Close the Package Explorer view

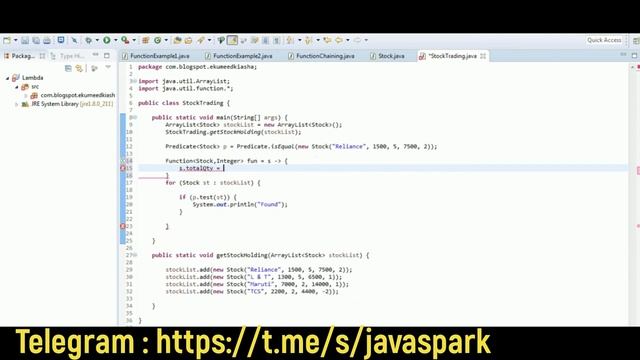pos(42,56)
